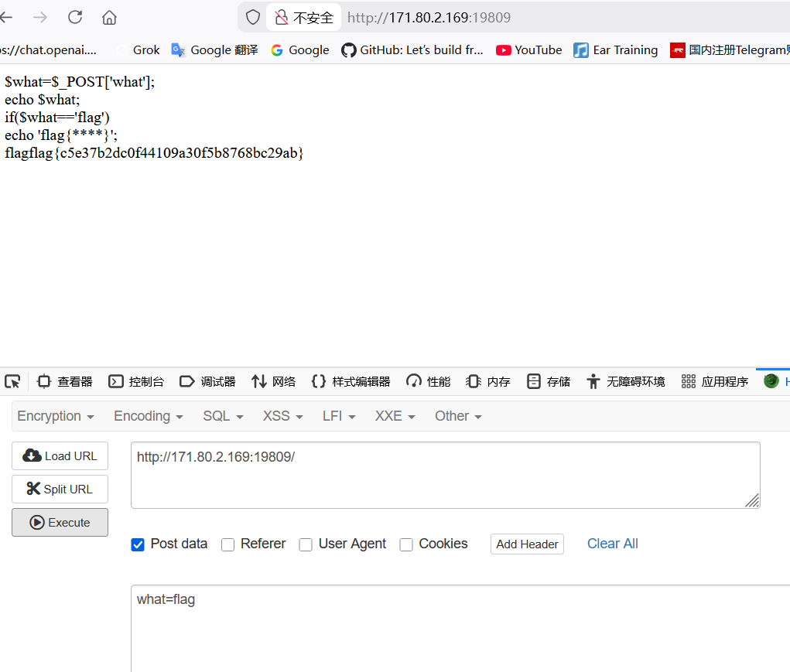The image size is (790, 672).
Task: Enable the Referer checkbox
Action: 227,544
